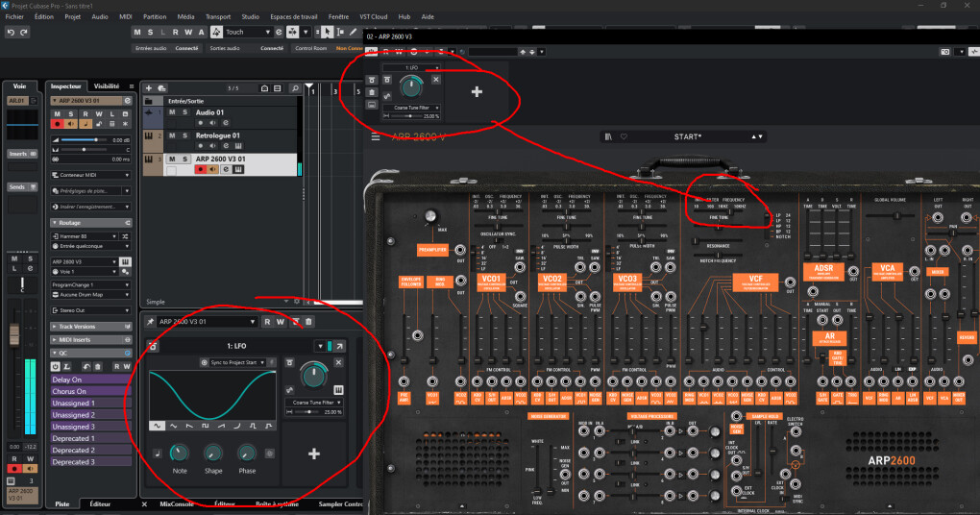Toggle Write automation in the lower zone header
Image resolution: width=980 pixels, height=515 pixels.
click(280, 322)
